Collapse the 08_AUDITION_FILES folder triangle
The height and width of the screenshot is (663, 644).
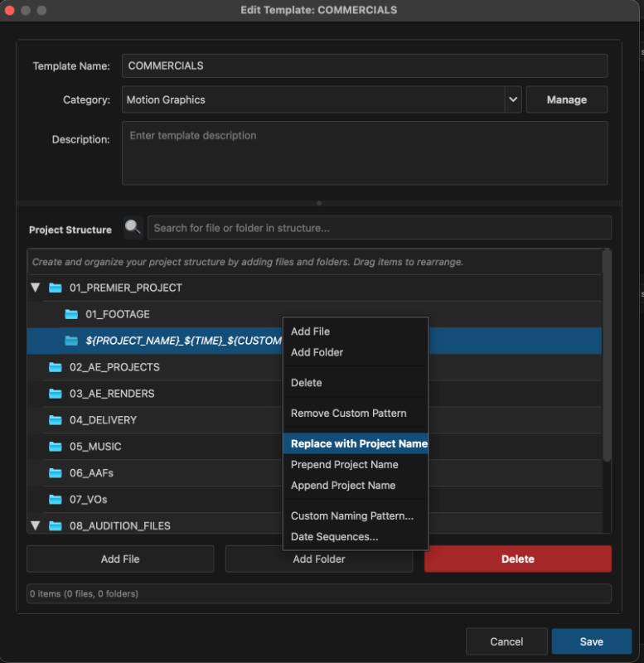(36, 525)
